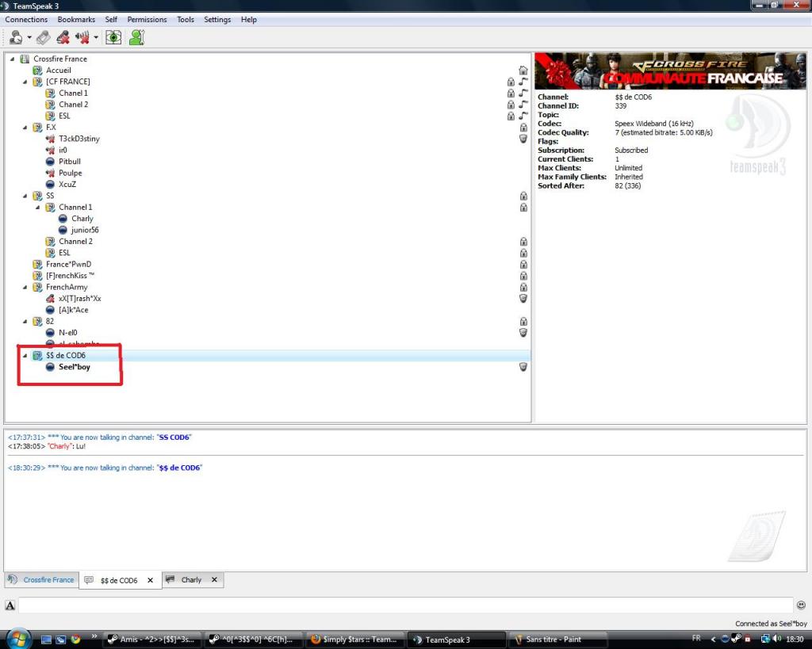
Task: Open the emoticon picker smiley button
Action: [x=801, y=605]
